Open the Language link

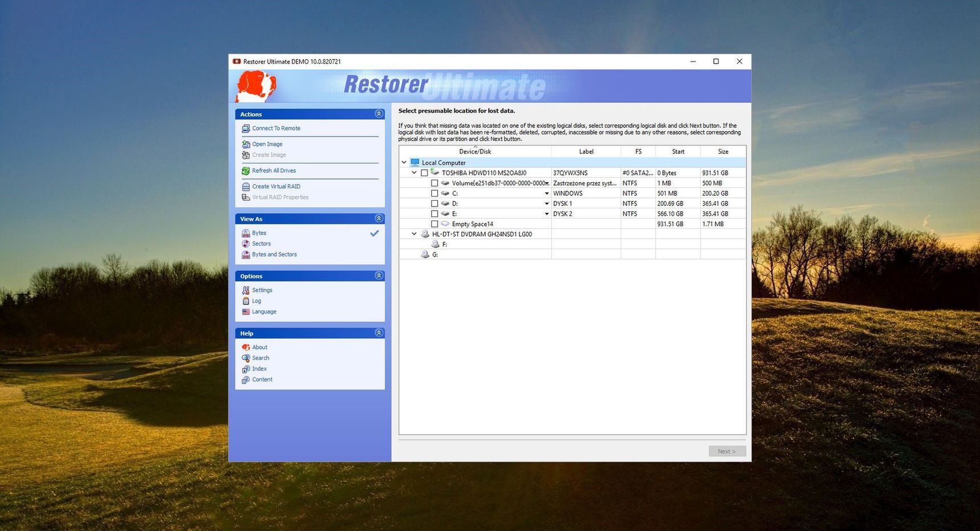click(x=264, y=312)
